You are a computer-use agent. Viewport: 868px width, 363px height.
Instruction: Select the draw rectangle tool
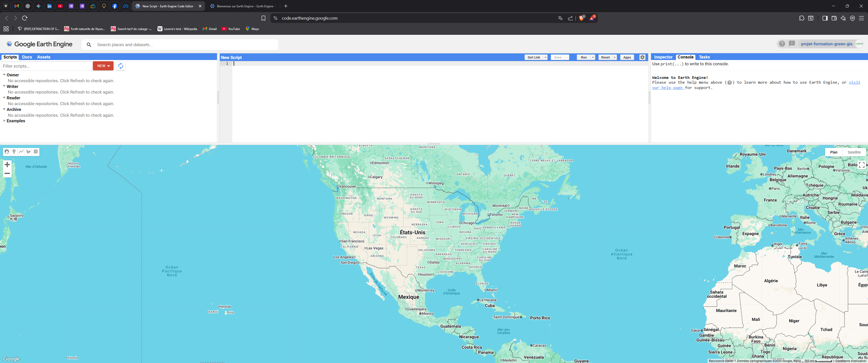(x=36, y=152)
